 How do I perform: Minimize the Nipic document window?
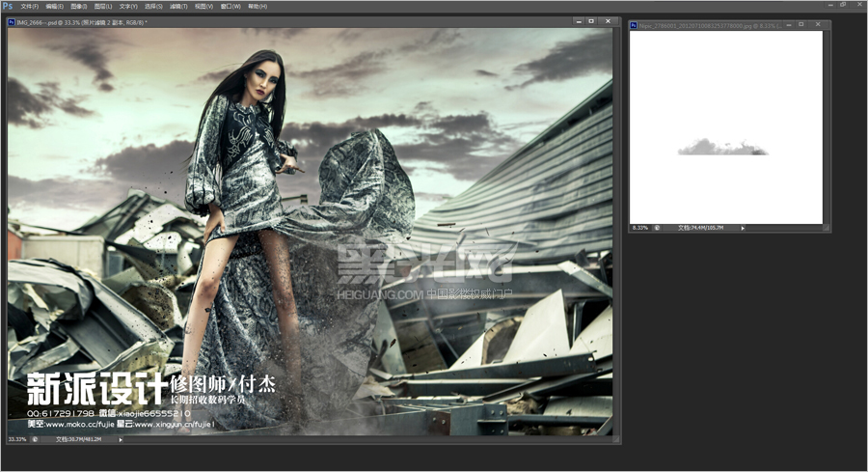point(788,24)
